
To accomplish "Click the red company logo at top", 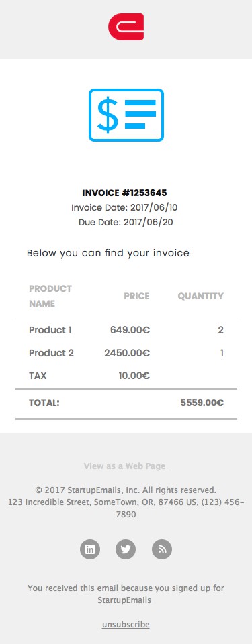I will point(126,27).
